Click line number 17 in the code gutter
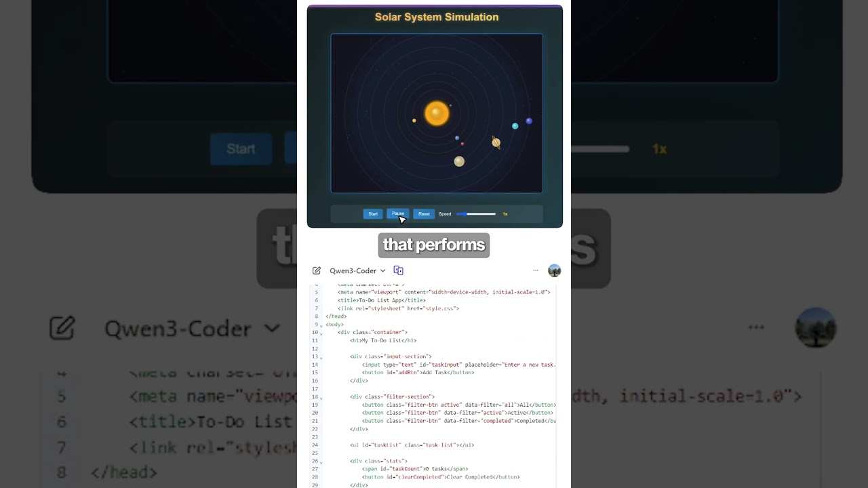Screen dimensions: 868x488 [x=315, y=389]
